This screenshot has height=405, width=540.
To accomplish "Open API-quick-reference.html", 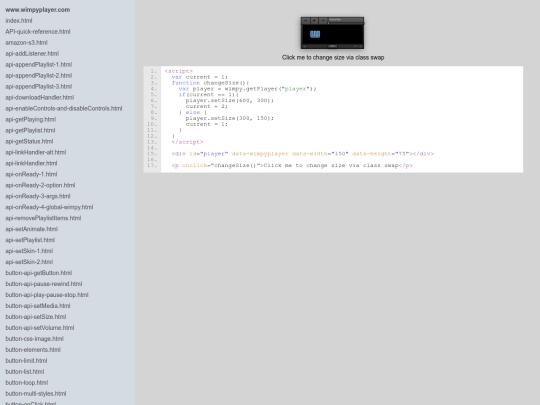I will 38,32.
